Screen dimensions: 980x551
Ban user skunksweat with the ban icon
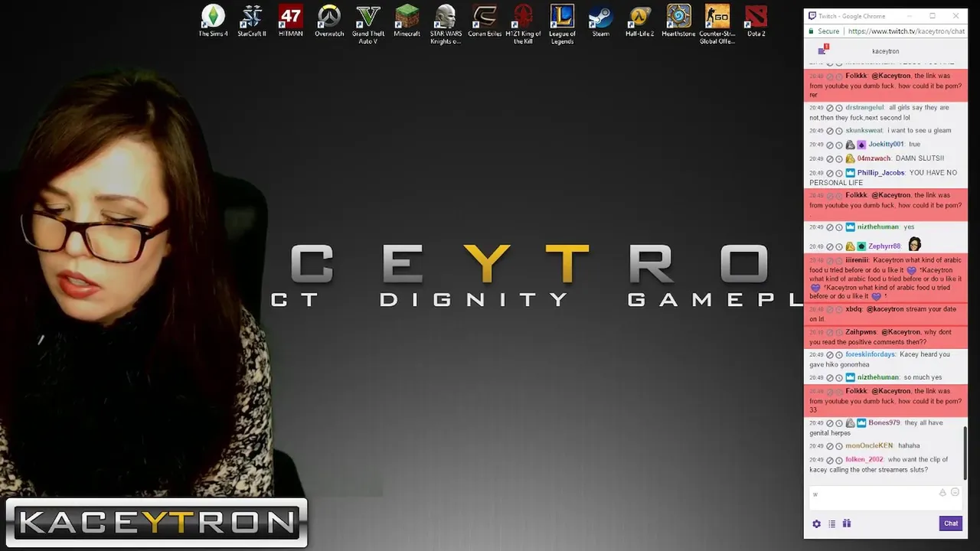click(830, 131)
